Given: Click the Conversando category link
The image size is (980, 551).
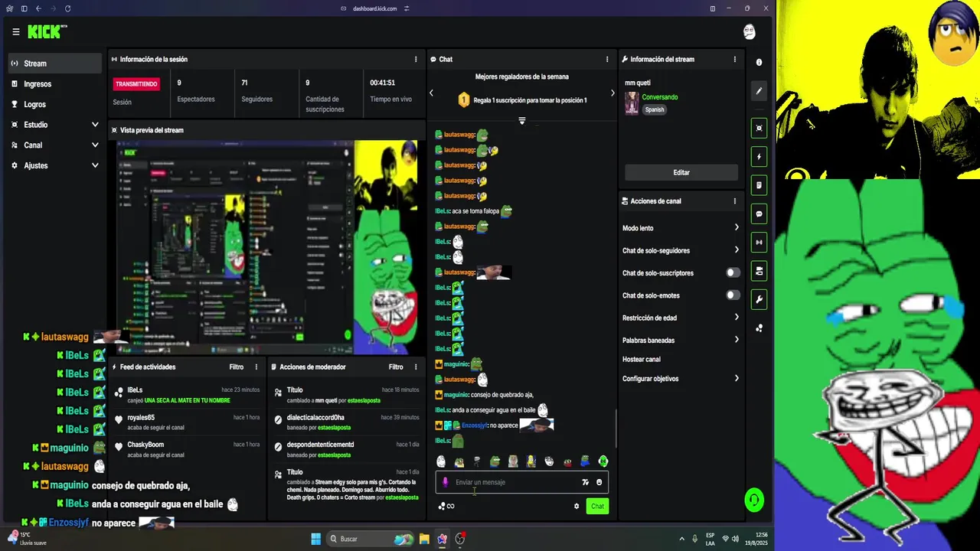Looking at the screenshot, I should tap(660, 97).
